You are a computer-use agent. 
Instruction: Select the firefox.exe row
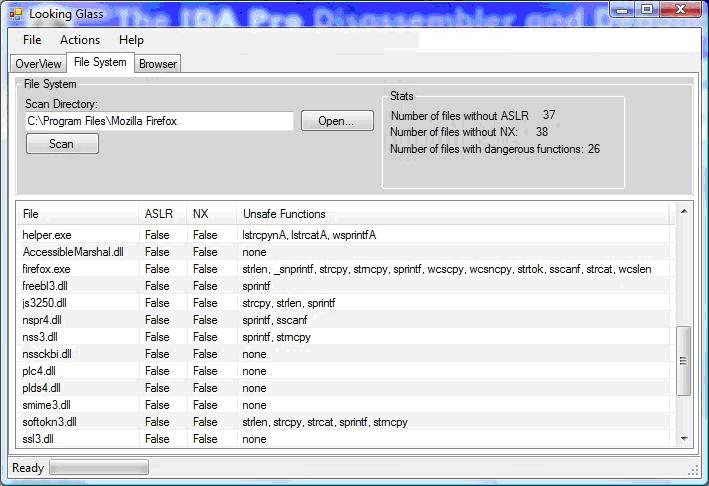pyautogui.click(x=344, y=269)
